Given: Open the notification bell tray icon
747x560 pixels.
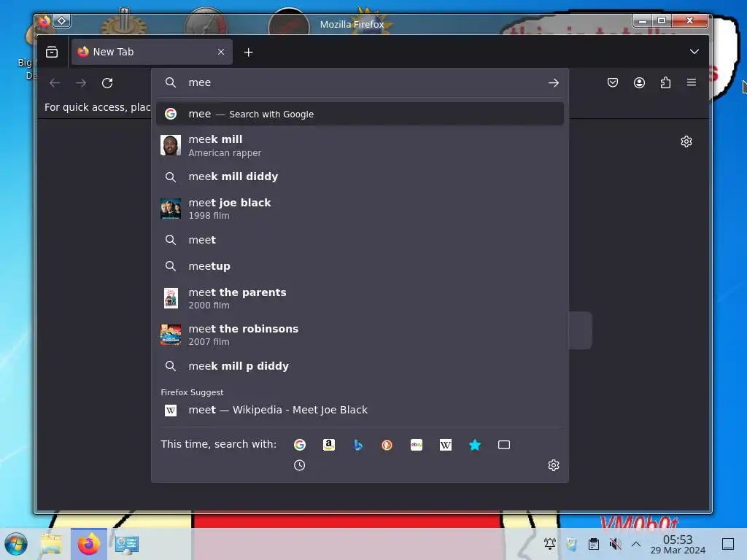Looking at the screenshot, I should point(550,544).
